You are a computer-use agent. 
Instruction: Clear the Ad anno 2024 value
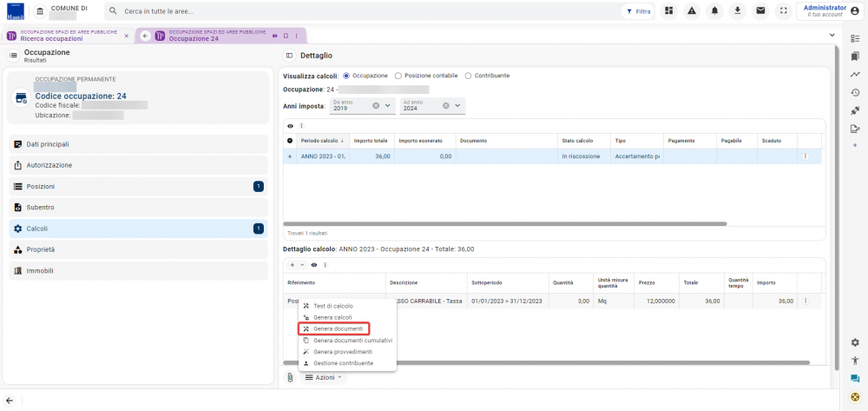pyautogui.click(x=445, y=106)
